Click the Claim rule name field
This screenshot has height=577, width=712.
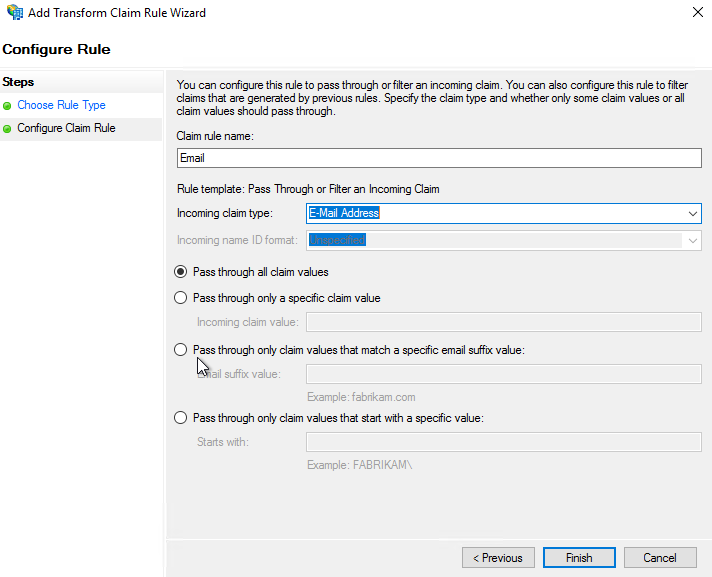437,158
